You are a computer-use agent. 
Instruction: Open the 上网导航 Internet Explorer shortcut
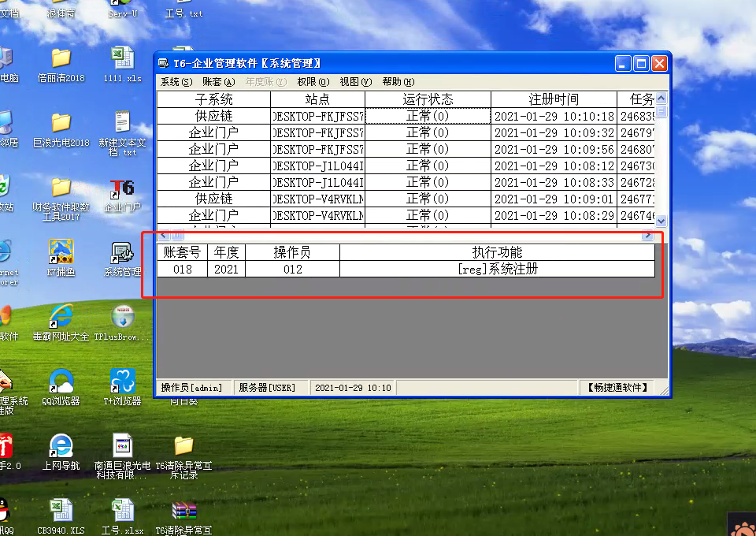(61, 446)
